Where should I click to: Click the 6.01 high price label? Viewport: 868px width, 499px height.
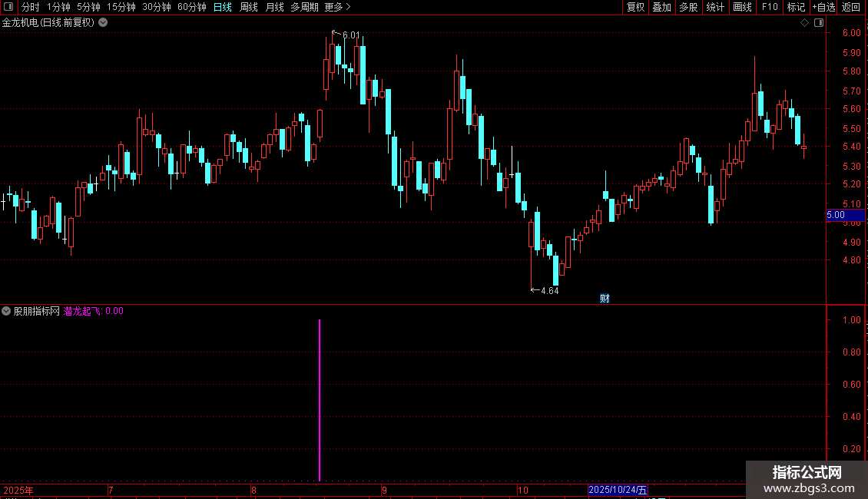351,35
